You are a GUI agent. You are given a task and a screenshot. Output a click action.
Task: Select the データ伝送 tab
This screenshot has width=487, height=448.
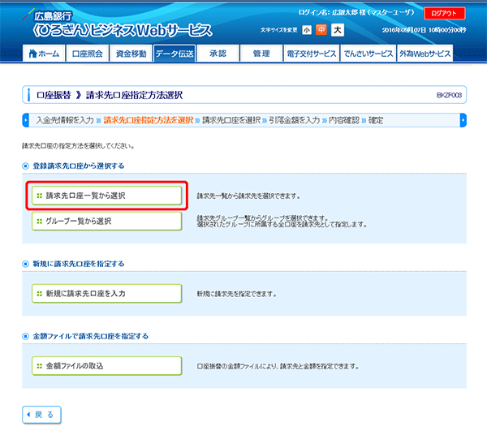coord(175,54)
